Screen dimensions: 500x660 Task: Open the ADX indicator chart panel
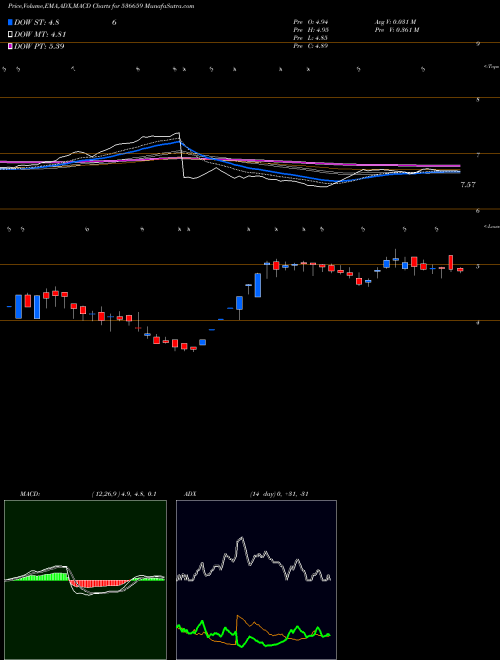pos(256,580)
